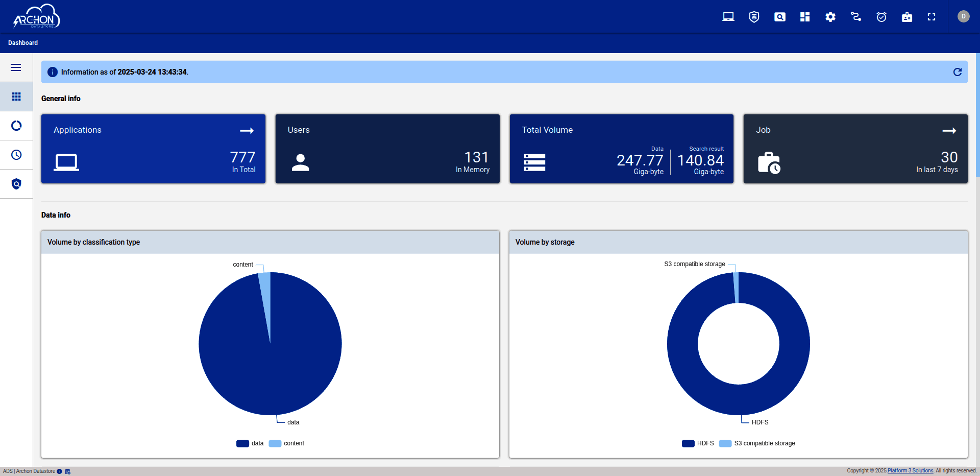Select the pie chart item in the left sidebar
The width and height of the screenshot is (980, 476).
[x=16, y=126]
